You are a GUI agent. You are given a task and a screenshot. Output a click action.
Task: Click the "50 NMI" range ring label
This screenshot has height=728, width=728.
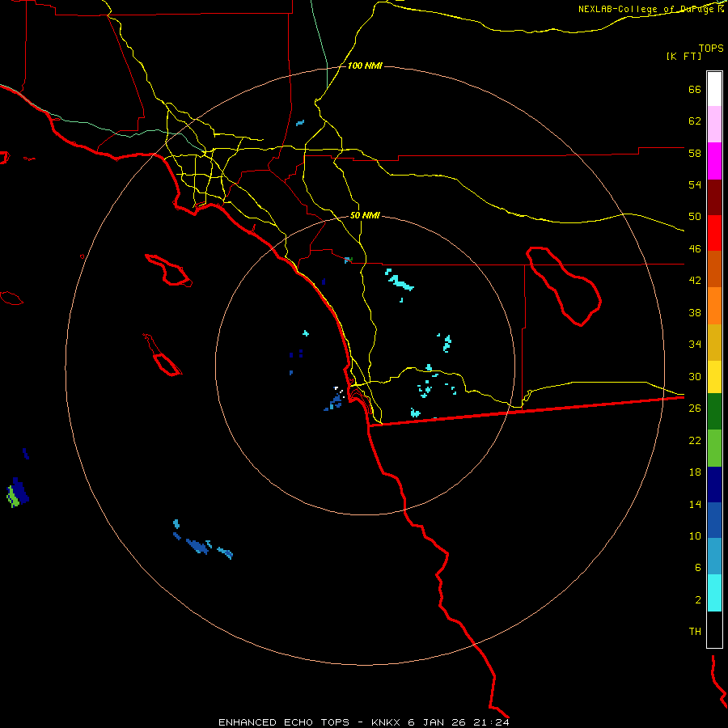point(365,215)
